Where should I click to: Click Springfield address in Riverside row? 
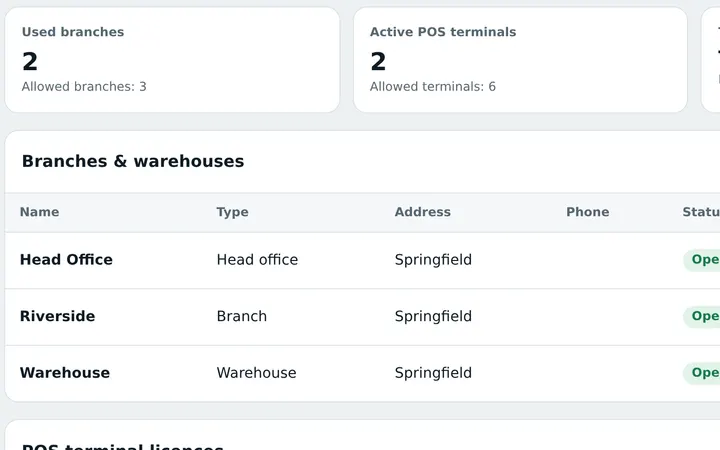pos(433,316)
